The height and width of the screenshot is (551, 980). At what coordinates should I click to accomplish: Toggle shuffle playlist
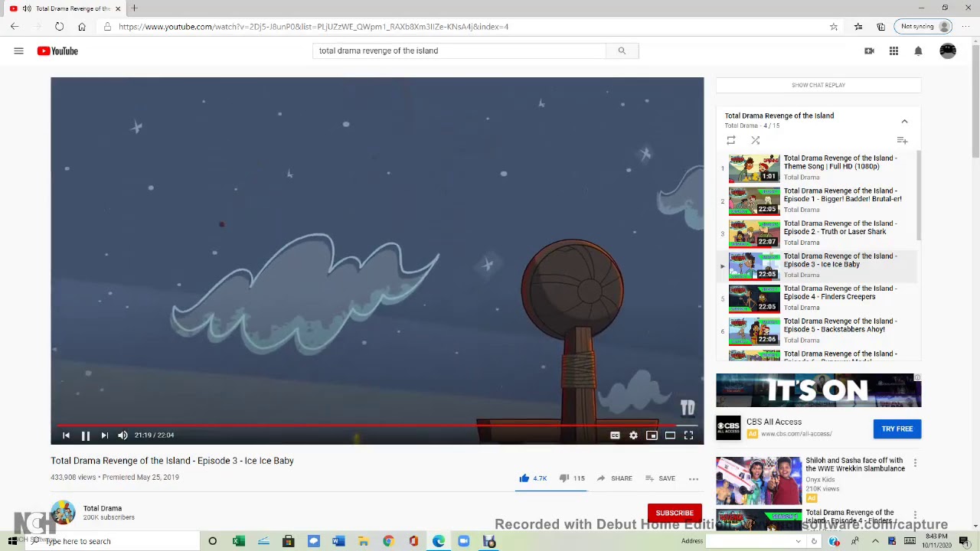click(756, 141)
